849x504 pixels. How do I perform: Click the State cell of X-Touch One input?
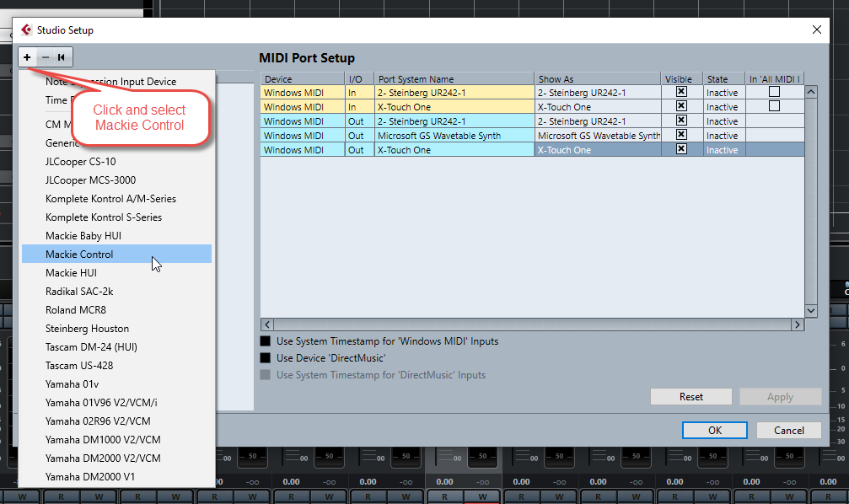point(724,107)
